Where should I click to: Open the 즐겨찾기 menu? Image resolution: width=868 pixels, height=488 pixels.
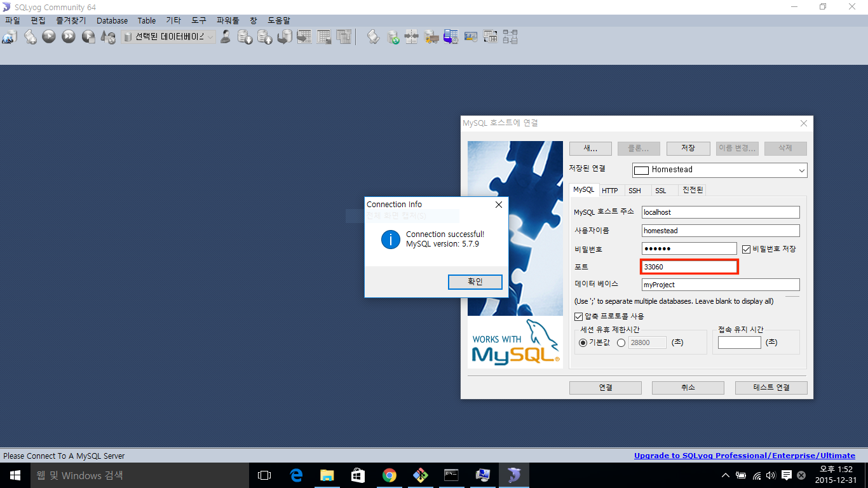(x=71, y=21)
